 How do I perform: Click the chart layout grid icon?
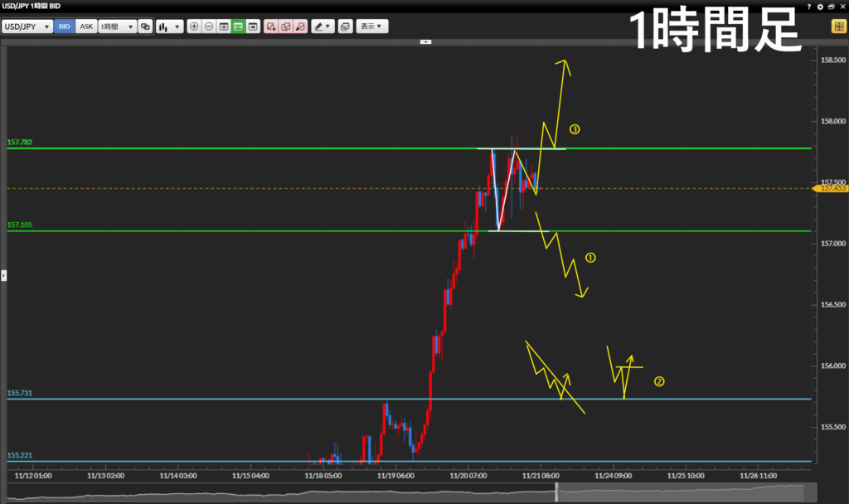click(x=224, y=27)
